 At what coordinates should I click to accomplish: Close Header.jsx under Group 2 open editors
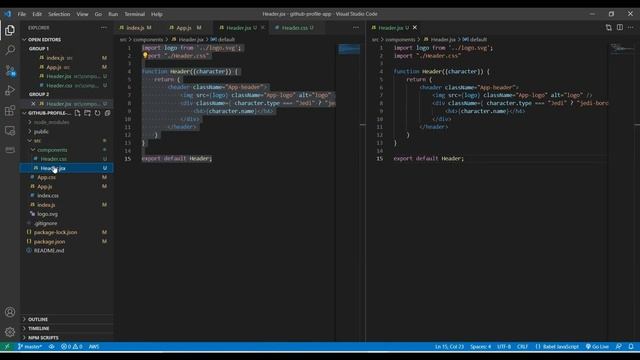tap(33, 104)
